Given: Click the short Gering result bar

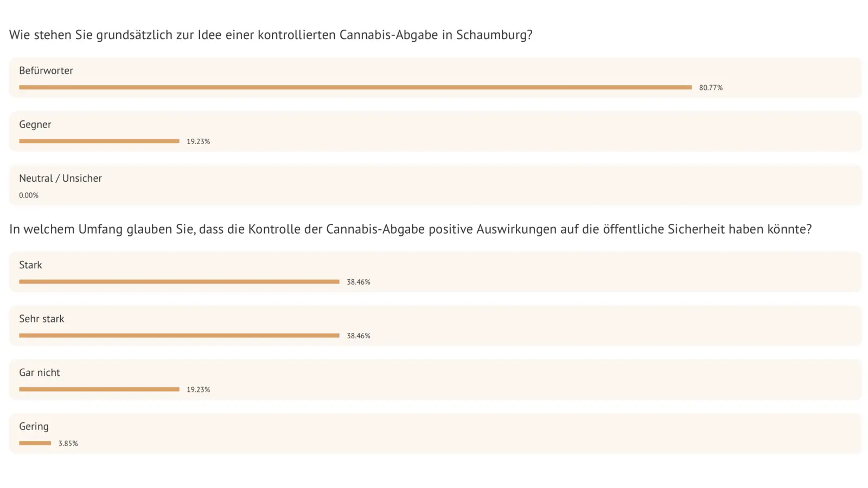Looking at the screenshot, I should (35, 443).
